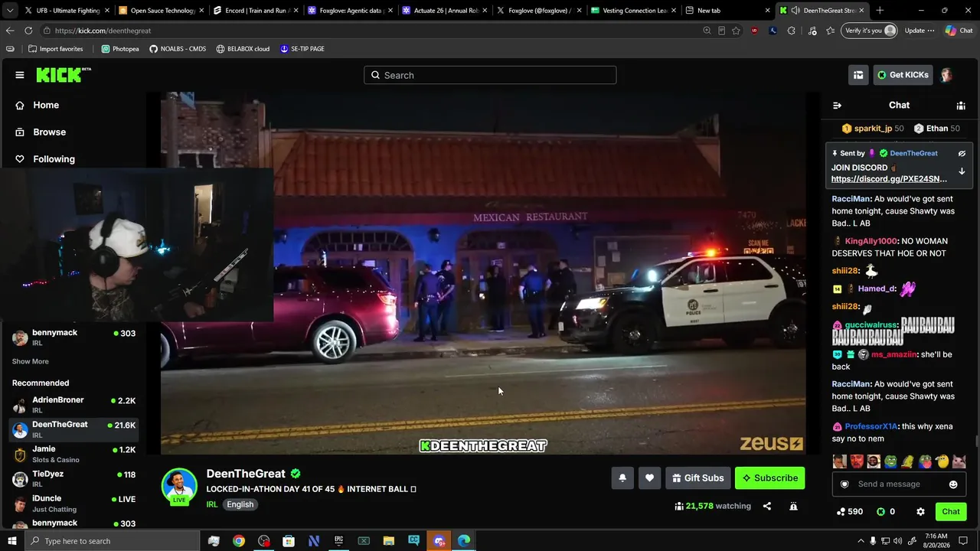The image size is (980, 551).
Task: Bookmark this page with the star icon
Action: coord(736,31)
